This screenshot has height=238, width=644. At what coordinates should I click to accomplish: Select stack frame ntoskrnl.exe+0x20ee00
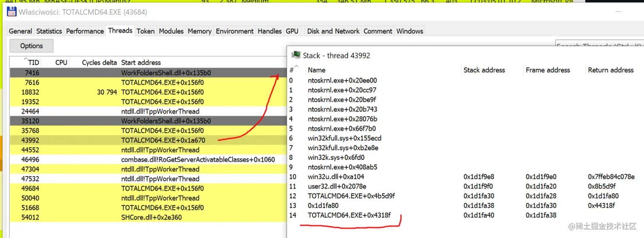pos(466,80)
